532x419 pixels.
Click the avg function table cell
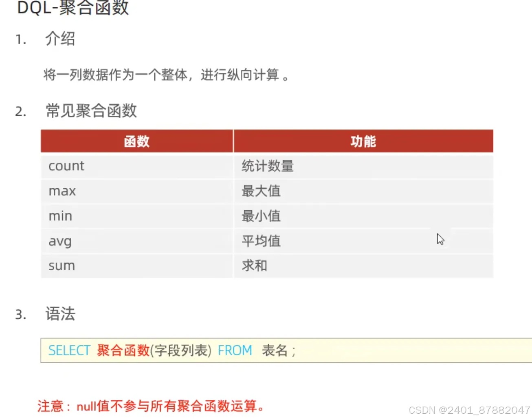pos(59,241)
